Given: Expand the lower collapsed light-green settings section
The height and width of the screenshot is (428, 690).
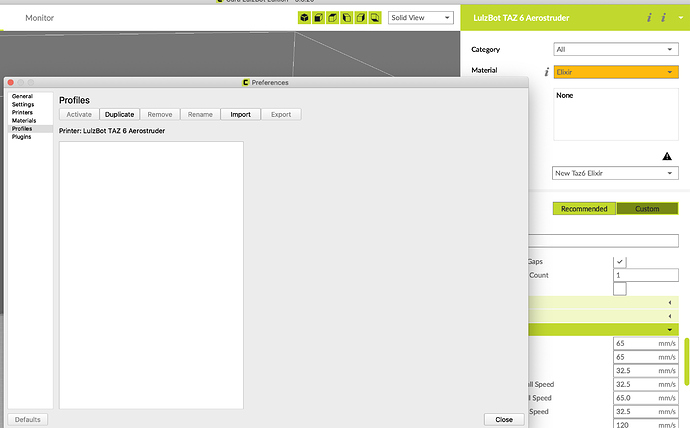Looking at the screenshot, I should coord(603,316).
